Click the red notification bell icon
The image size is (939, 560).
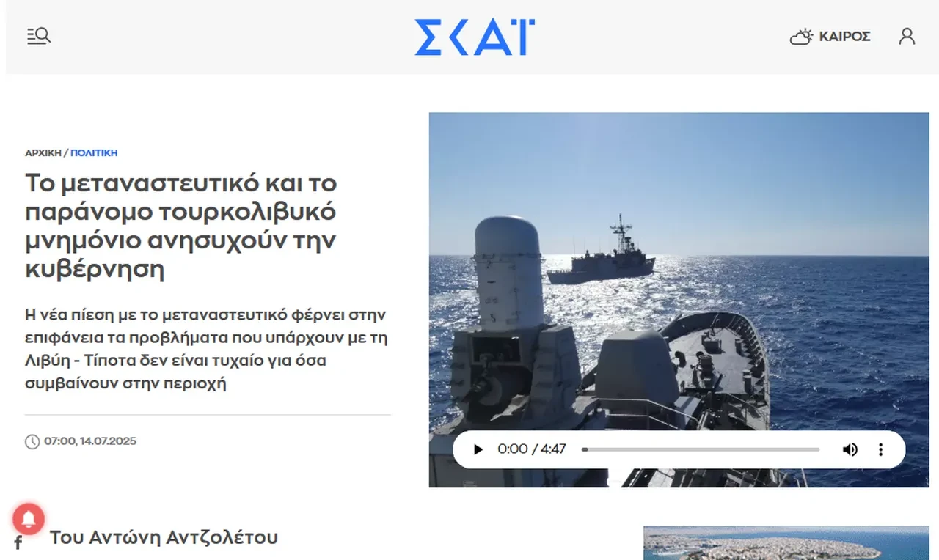[29, 519]
